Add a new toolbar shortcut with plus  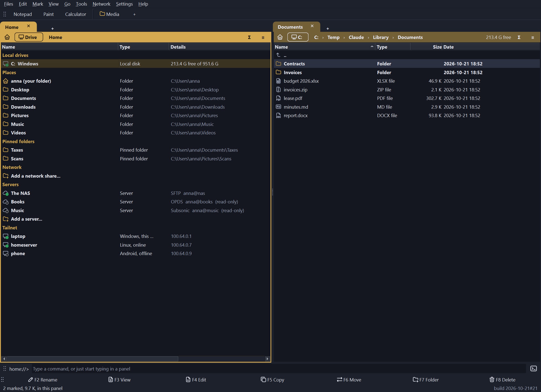click(134, 14)
